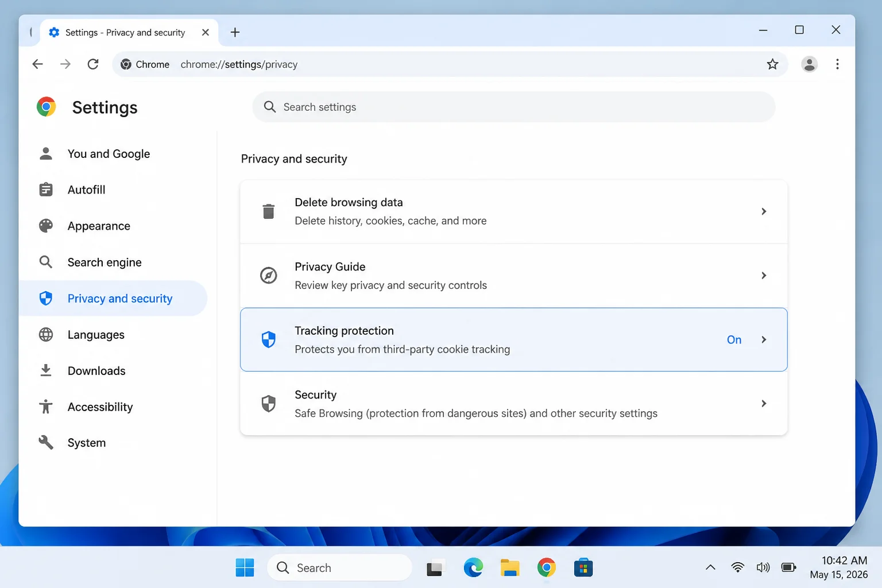Click the address bar URL chrome://settings/privacy
This screenshot has height=588, width=882.
click(x=239, y=64)
